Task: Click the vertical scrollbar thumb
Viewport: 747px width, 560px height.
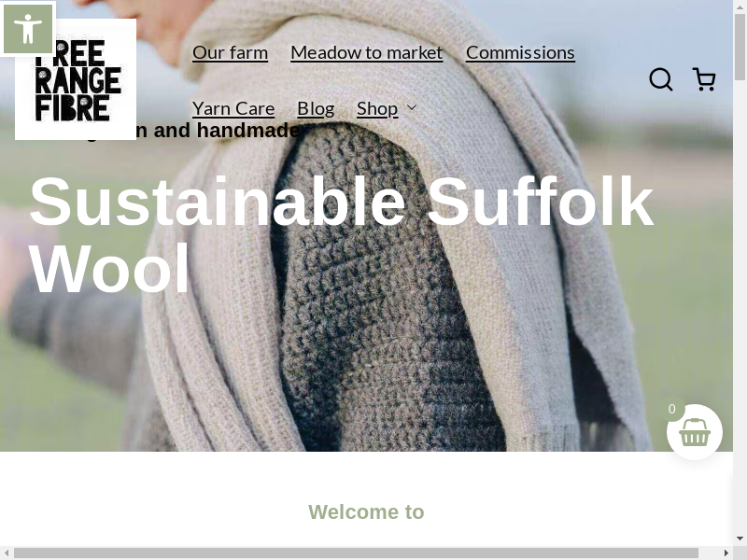Action: coord(740,47)
